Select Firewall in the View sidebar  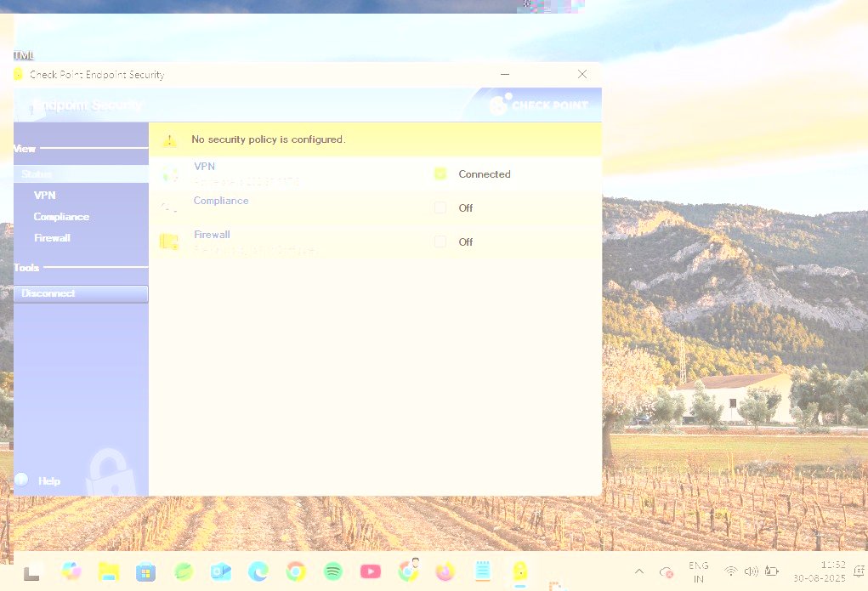[x=52, y=237]
